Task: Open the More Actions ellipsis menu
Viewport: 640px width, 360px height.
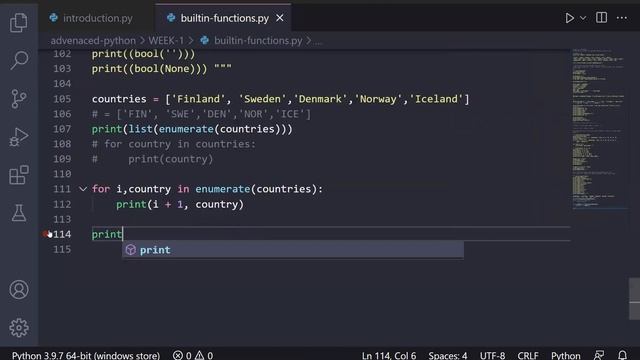Action: [x=622, y=18]
